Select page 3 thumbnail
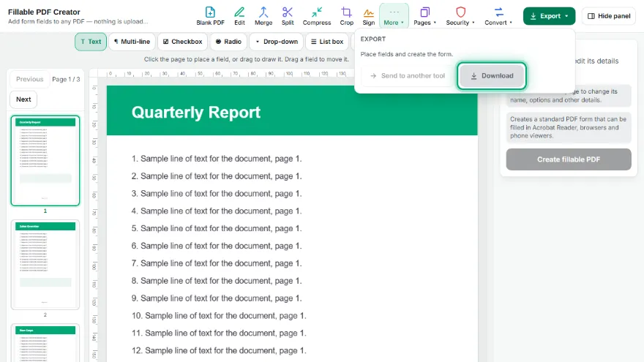Screen dimensions: 644x362 [45, 343]
